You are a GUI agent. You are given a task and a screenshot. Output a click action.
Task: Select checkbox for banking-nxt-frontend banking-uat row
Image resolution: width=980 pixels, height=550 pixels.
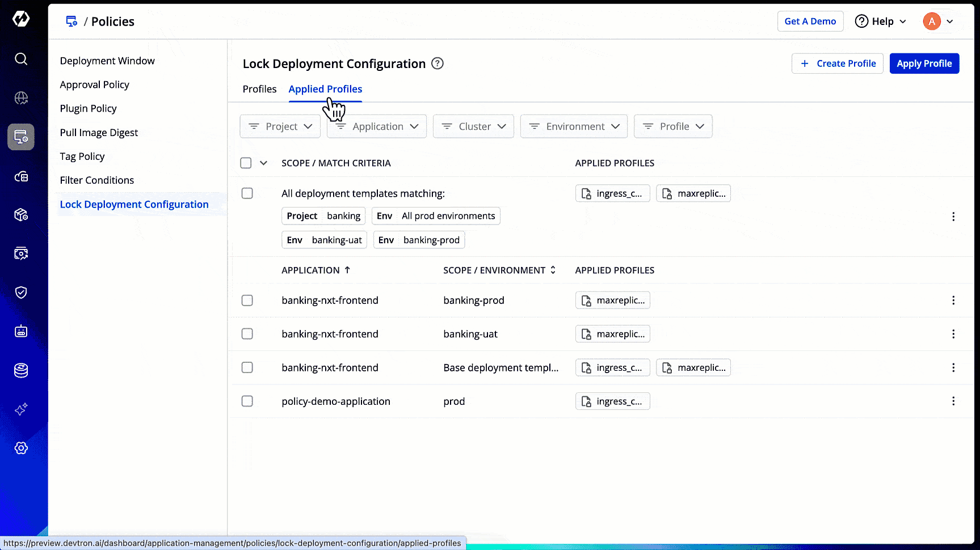[x=247, y=334]
